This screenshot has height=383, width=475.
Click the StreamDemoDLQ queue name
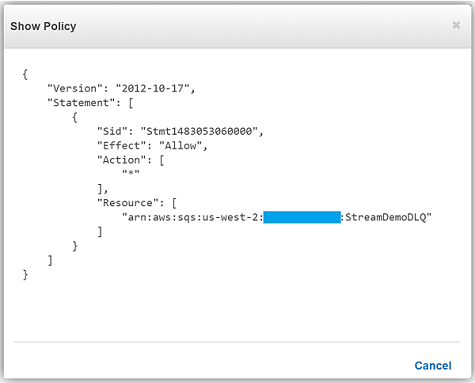point(386,217)
